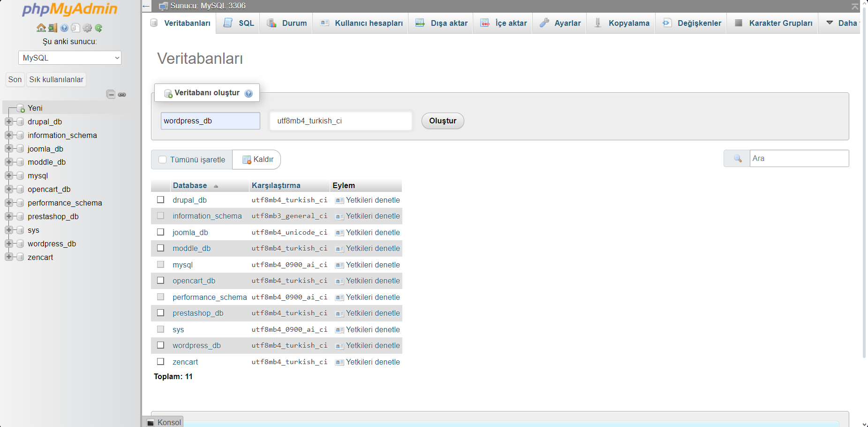Click the help icon beside Veritabanı oluştur

249,93
